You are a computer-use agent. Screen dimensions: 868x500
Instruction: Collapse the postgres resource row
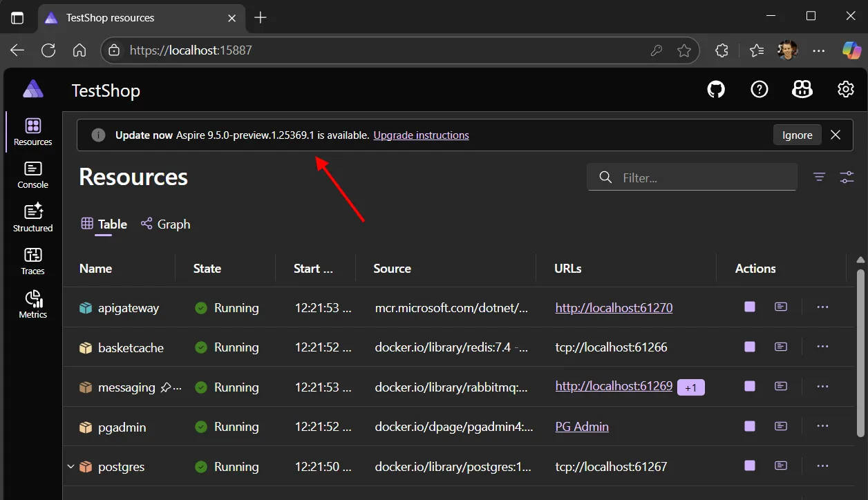point(70,466)
